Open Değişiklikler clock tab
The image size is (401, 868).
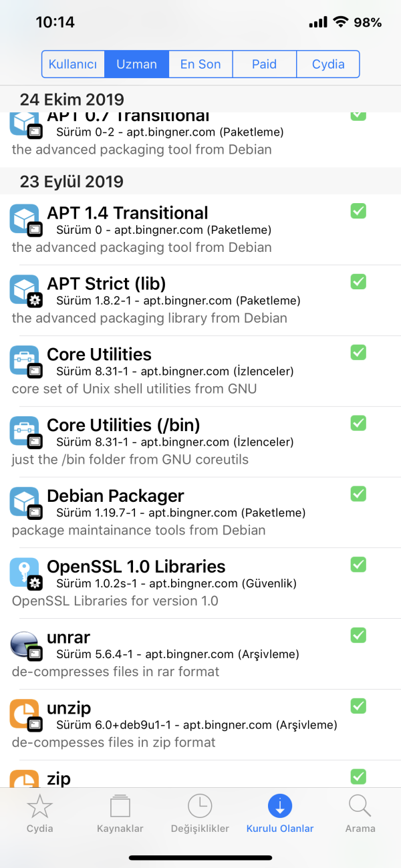point(200,807)
